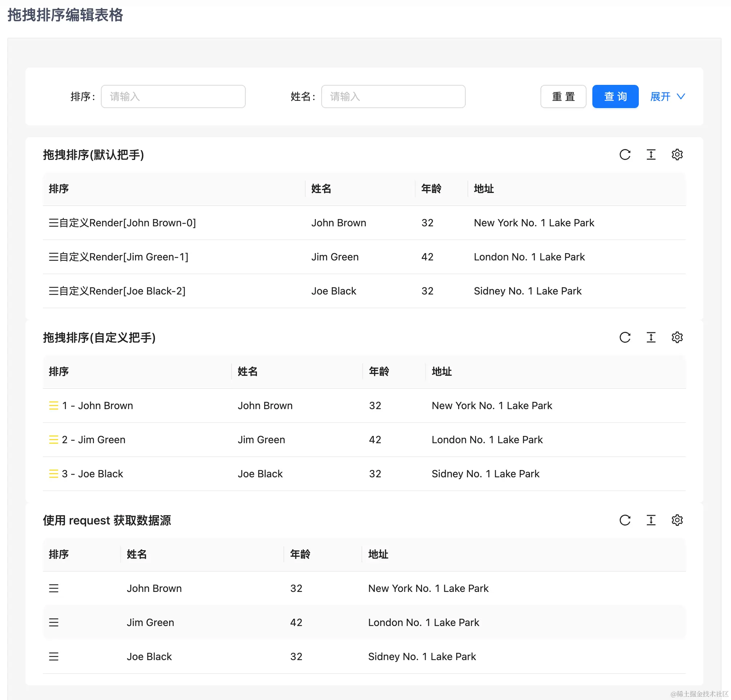This screenshot has height=700, width=731.
Task: Focus the 排序 input field
Action: (x=173, y=96)
